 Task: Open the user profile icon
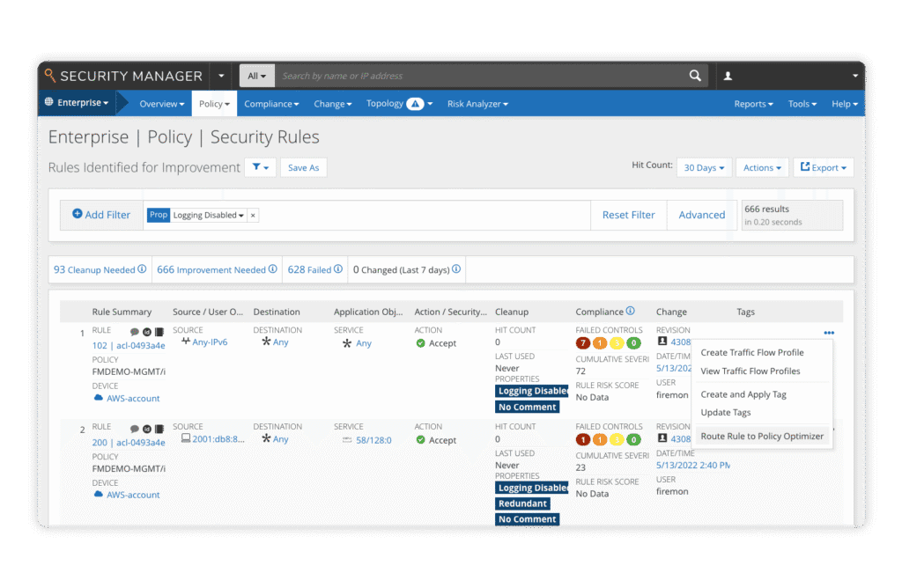(x=728, y=76)
